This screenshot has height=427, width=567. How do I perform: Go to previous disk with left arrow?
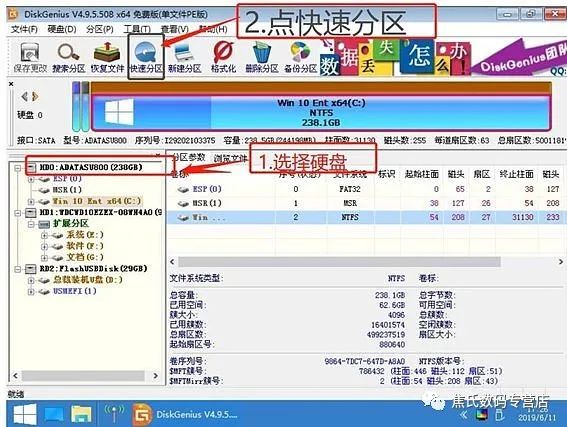click(24, 97)
